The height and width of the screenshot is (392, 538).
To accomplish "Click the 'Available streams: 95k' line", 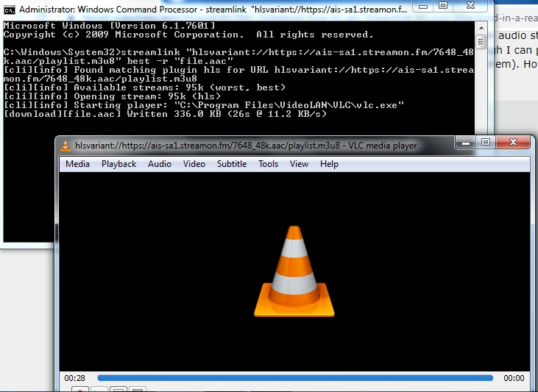I will (144, 88).
